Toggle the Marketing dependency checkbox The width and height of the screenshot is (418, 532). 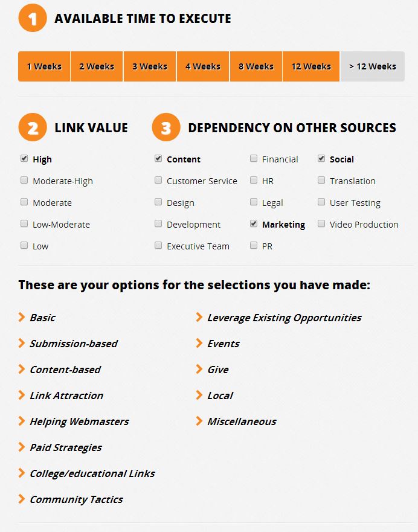254,223
